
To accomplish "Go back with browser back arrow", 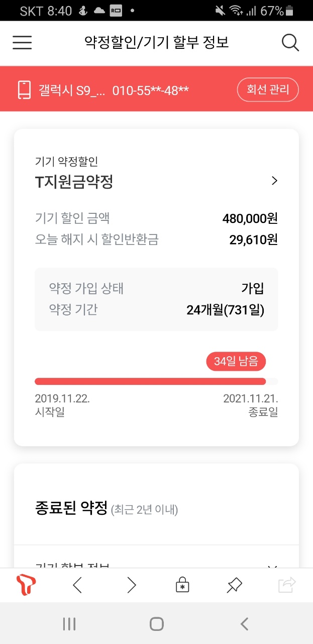I will (x=77, y=585).
